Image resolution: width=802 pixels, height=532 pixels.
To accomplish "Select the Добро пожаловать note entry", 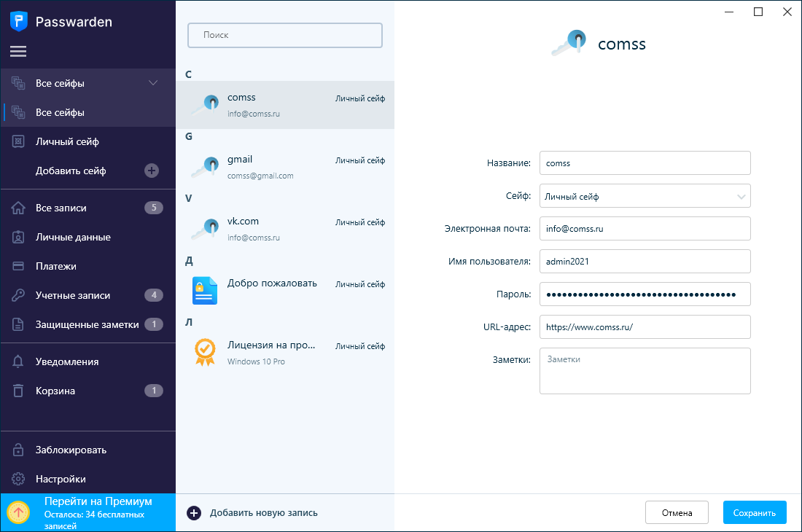I will (285, 290).
